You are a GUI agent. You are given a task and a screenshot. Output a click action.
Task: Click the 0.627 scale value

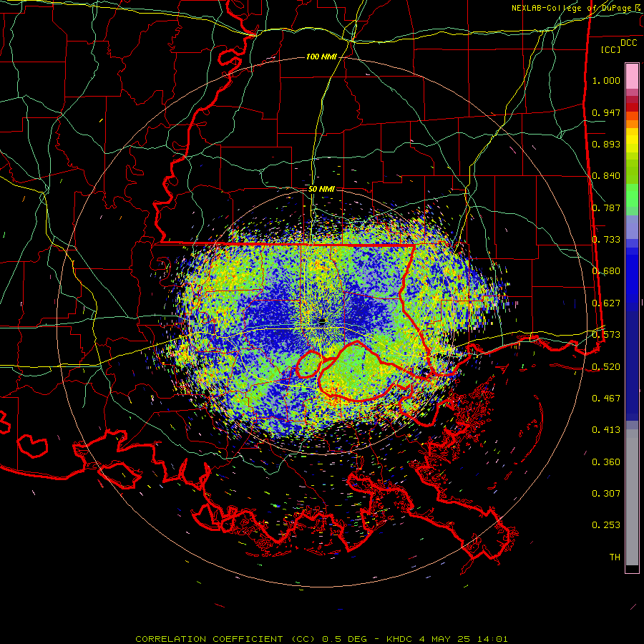click(606, 303)
